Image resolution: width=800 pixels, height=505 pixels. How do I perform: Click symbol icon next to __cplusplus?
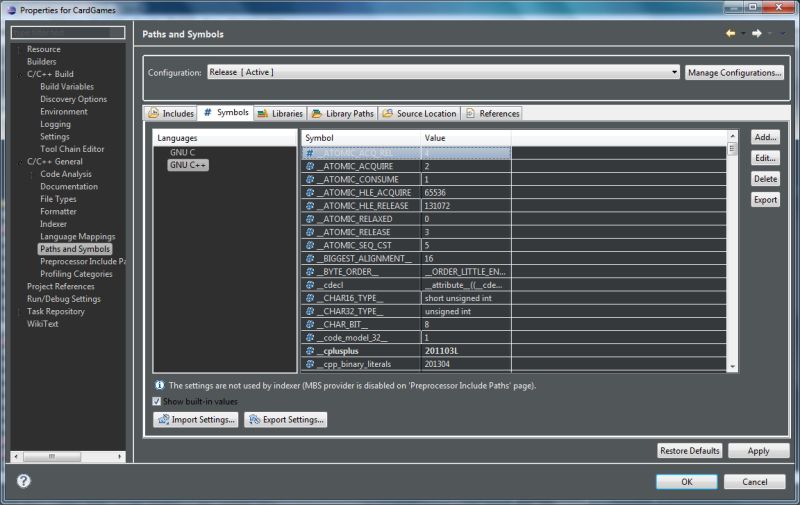click(310, 351)
